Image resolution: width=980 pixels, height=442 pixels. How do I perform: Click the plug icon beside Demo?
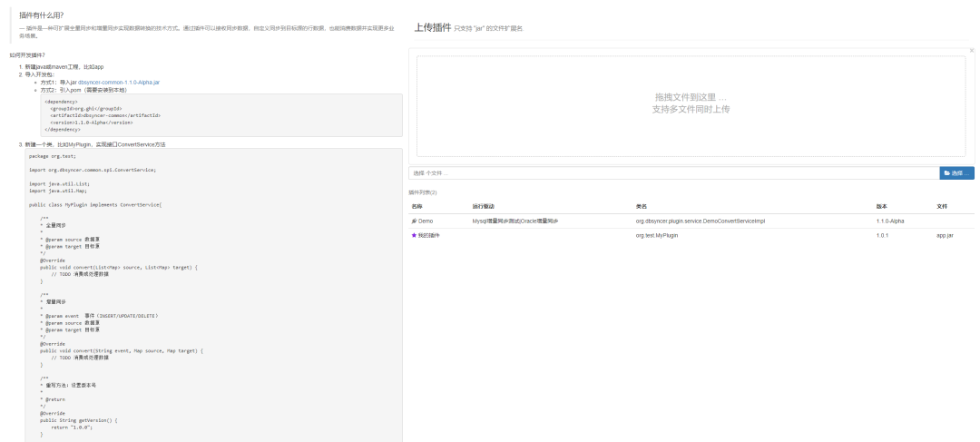(x=414, y=221)
